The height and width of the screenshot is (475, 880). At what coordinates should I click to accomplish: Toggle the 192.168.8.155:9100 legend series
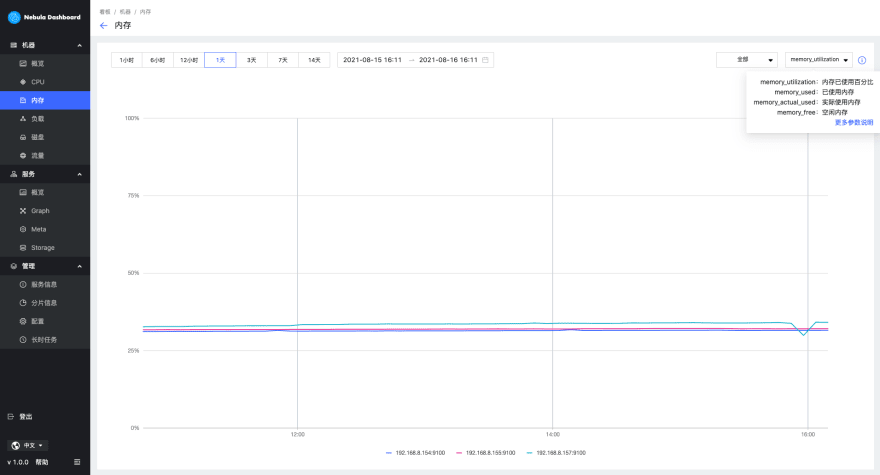click(x=485, y=453)
